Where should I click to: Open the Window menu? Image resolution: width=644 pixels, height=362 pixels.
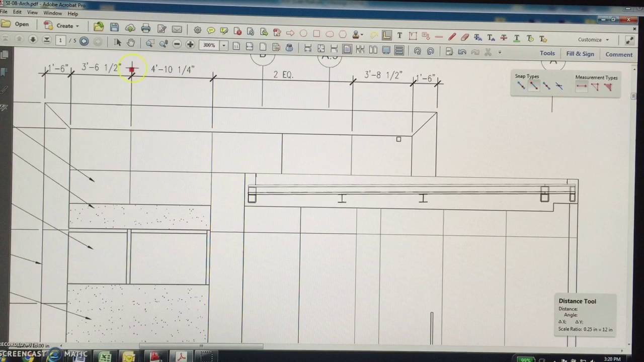[x=53, y=13]
